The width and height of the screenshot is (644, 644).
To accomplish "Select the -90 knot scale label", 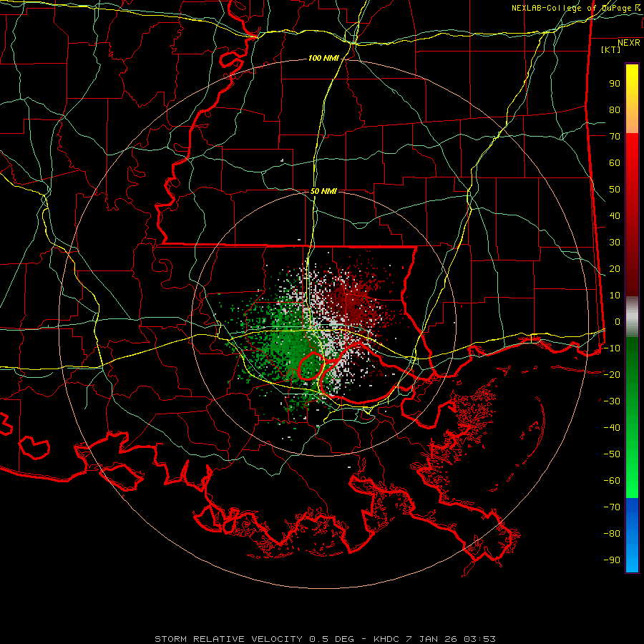I will [x=612, y=560].
